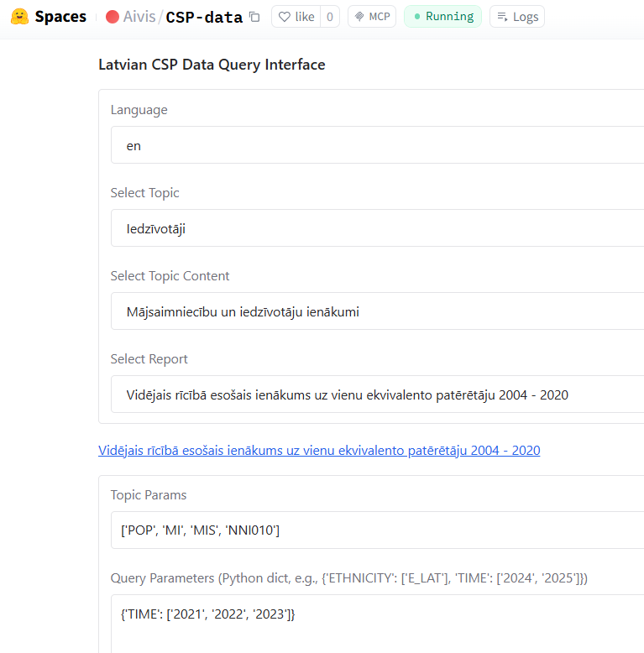Click the heart like icon
The height and width of the screenshot is (653, 644).
pyautogui.click(x=284, y=17)
